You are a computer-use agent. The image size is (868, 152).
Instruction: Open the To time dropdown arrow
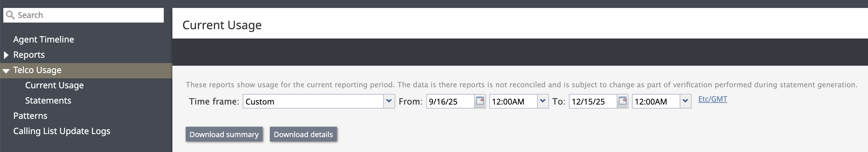pyautogui.click(x=685, y=101)
